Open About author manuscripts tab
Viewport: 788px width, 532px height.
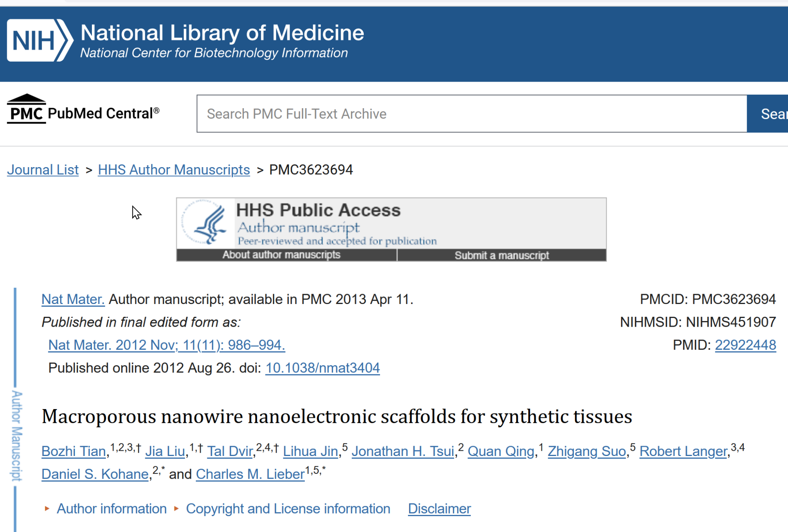tap(281, 255)
